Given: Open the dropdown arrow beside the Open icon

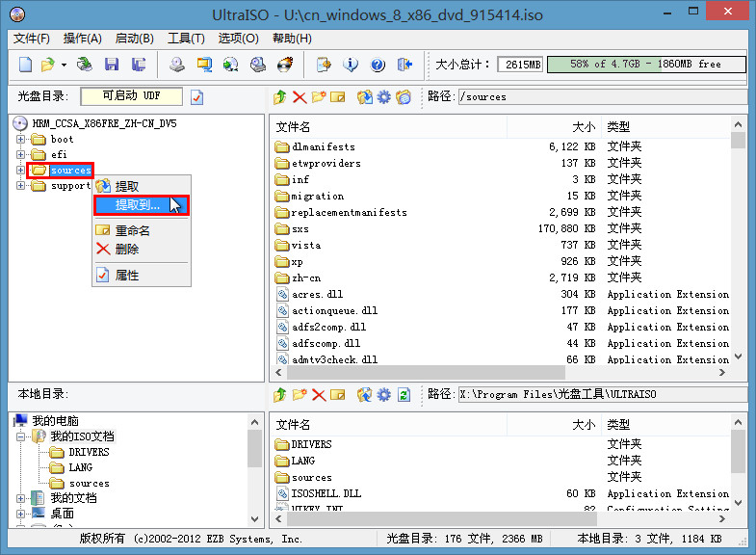Looking at the screenshot, I should point(64,65).
